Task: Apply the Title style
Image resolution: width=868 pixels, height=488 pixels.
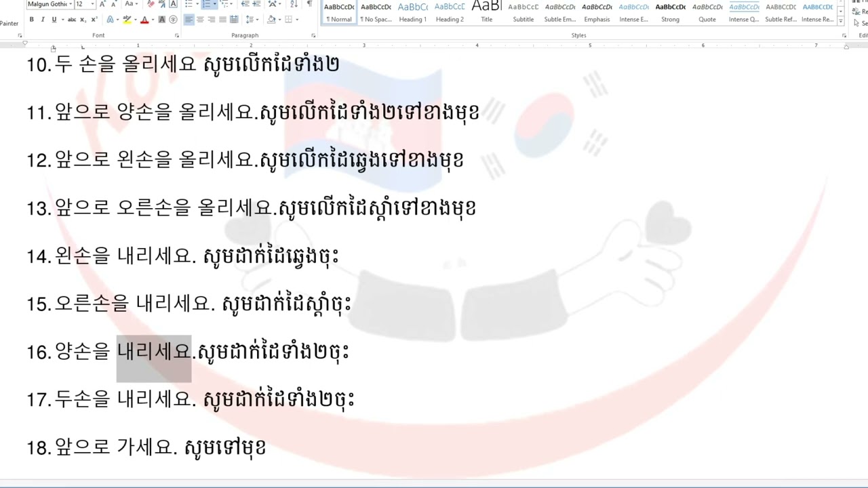Action: [486, 12]
